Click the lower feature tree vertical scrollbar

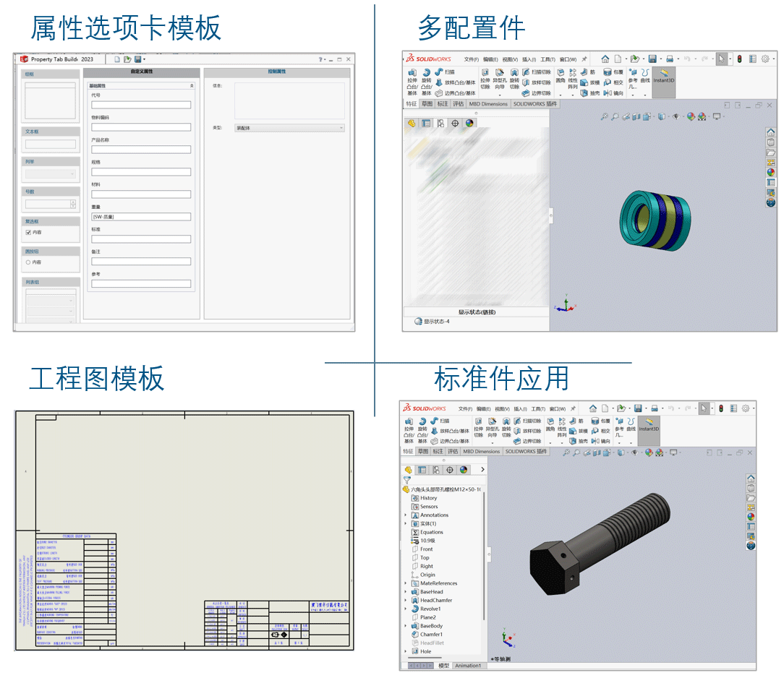coord(484,554)
